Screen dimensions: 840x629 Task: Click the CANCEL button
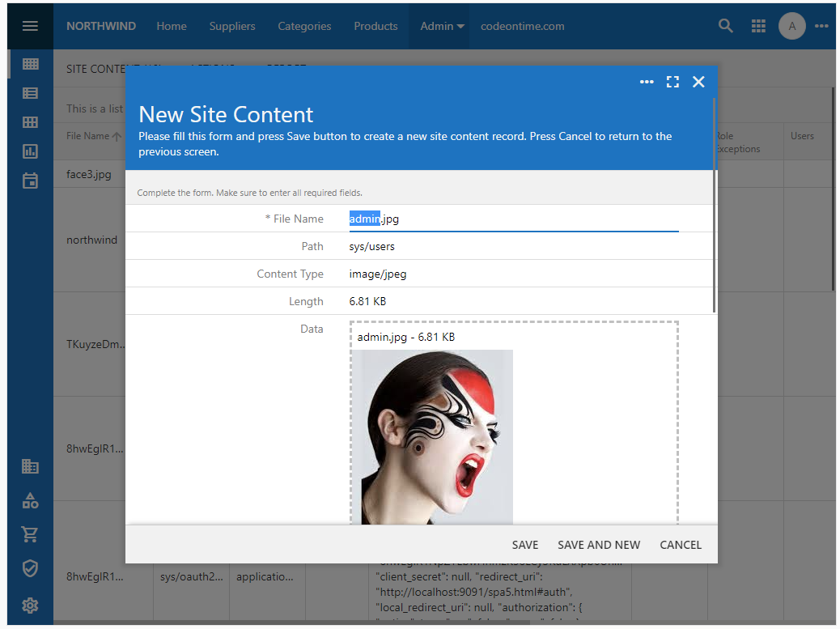(681, 545)
